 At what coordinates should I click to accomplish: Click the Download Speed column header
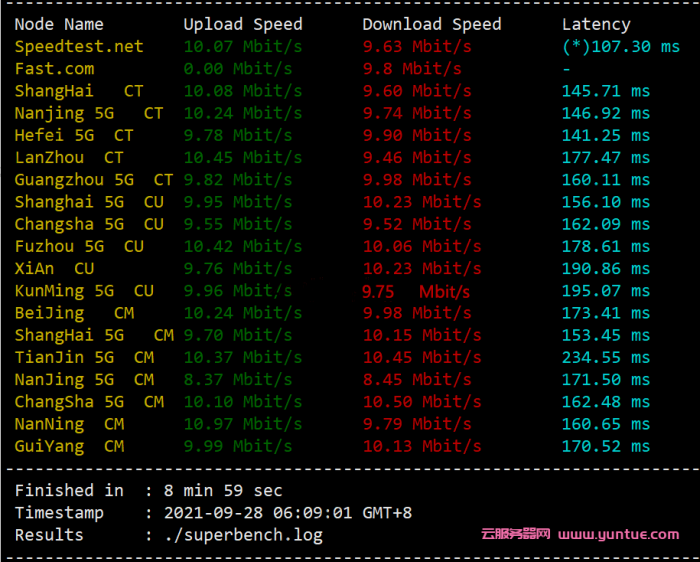[432, 24]
